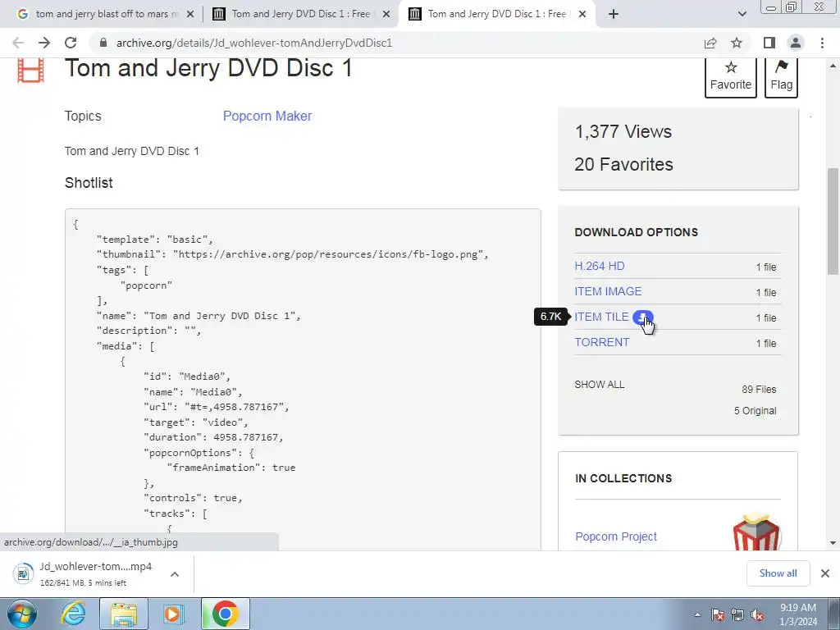Image resolution: width=840 pixels, height=630 pixels.
Task: Open the muted volume tray icon
Action: pos(757,615)
